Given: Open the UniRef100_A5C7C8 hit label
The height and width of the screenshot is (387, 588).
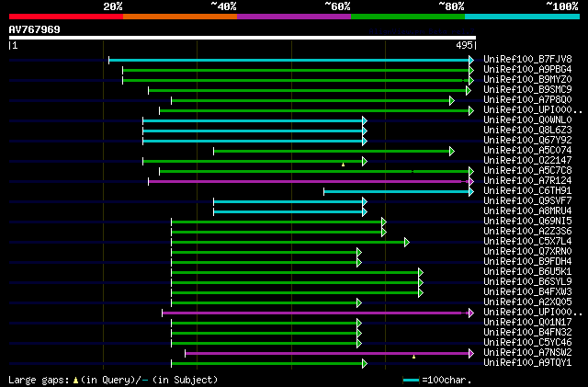Looking at the screenshot, I should click(527, 170).
